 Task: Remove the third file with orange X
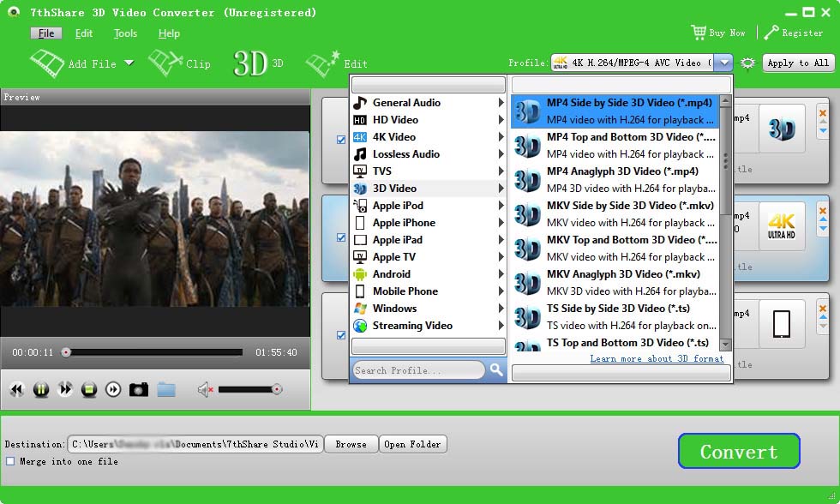pos(822,309)
